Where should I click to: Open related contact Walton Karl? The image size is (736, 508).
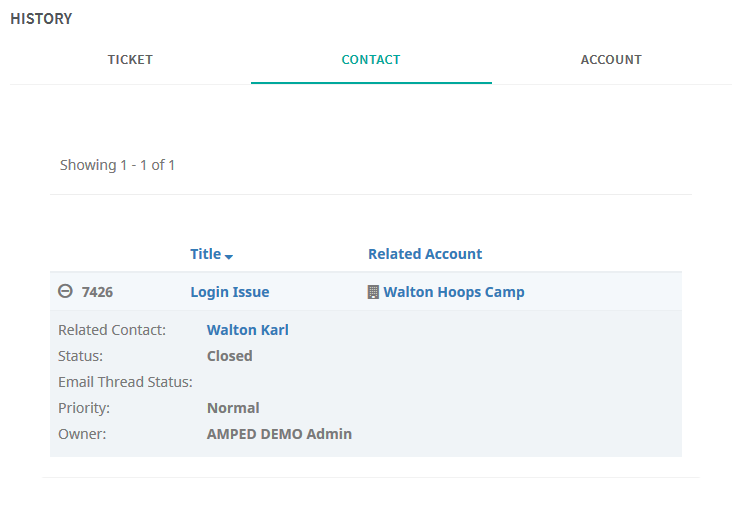pyautogui.click(x=247, y=330)
